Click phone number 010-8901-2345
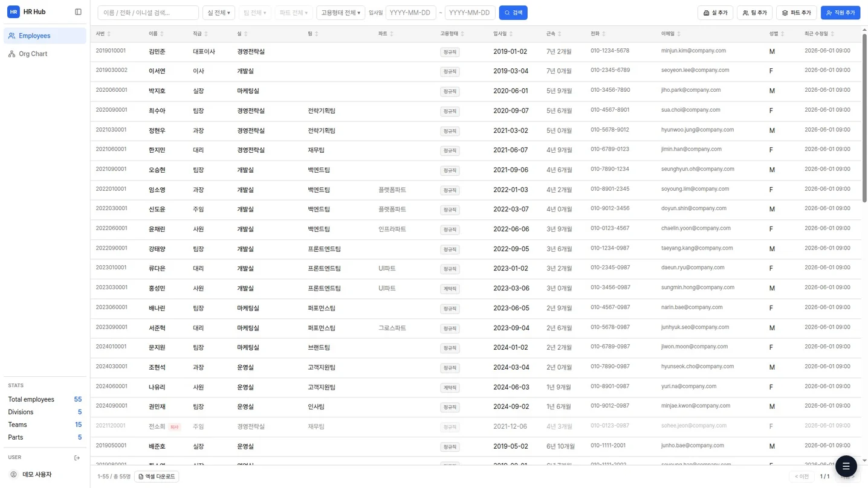 610,189
